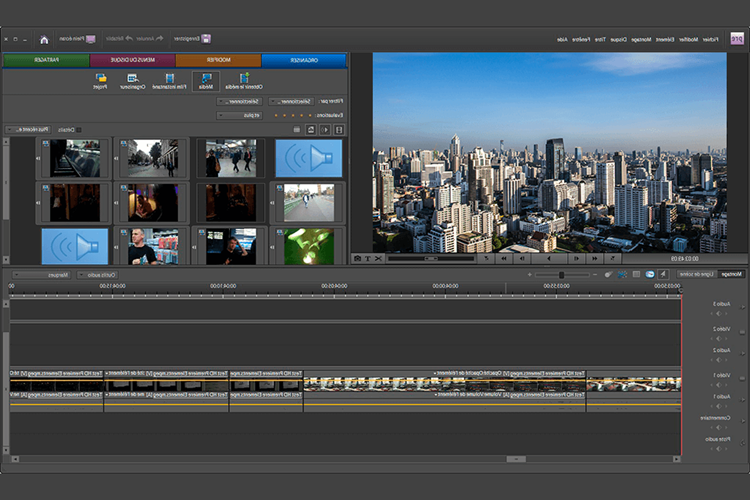The image size is (750, 500).
Task: Adjust the timeline zoom slider handle
Action: (x=562, y=275)
